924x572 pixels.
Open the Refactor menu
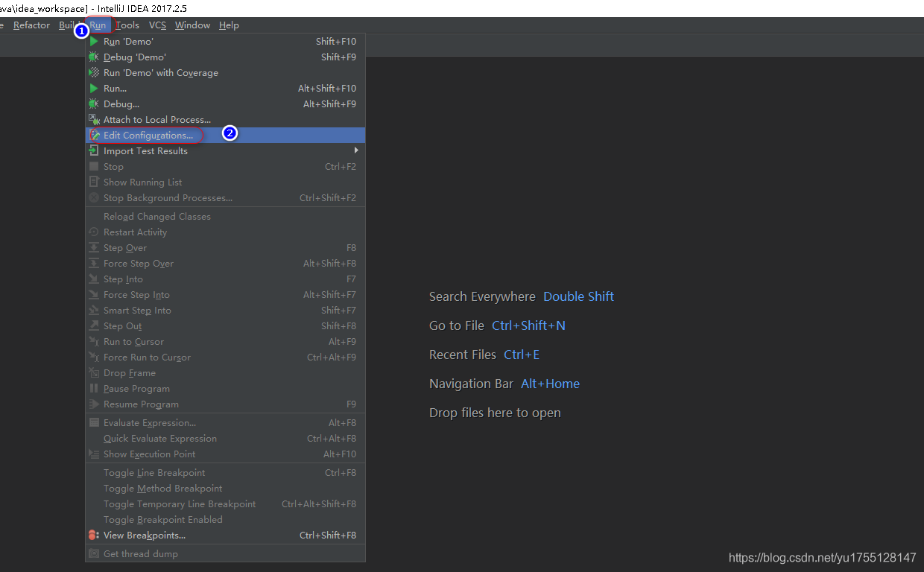32,25
